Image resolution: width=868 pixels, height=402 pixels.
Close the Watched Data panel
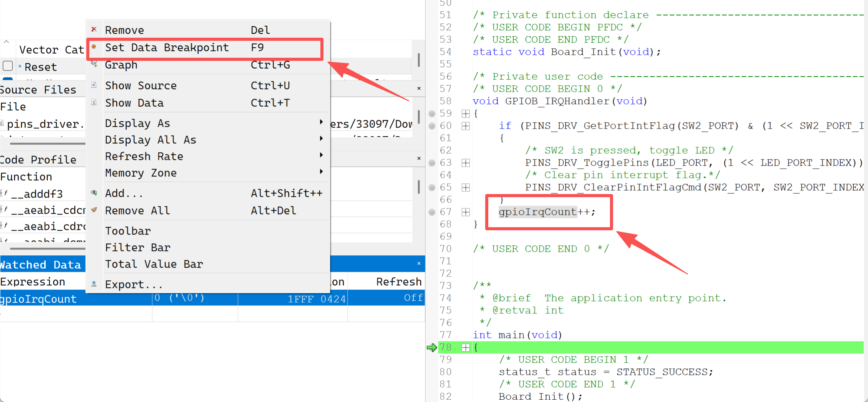pos(419,264)
